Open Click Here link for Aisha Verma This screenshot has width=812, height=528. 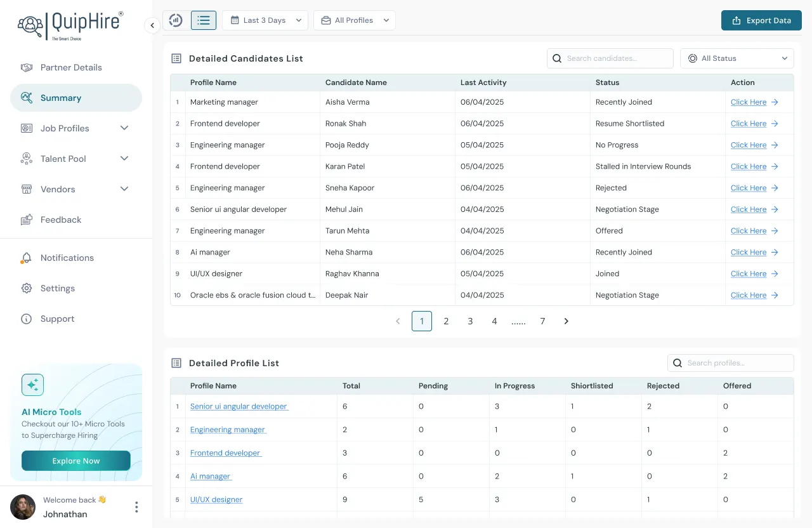(x=749, y=102)
